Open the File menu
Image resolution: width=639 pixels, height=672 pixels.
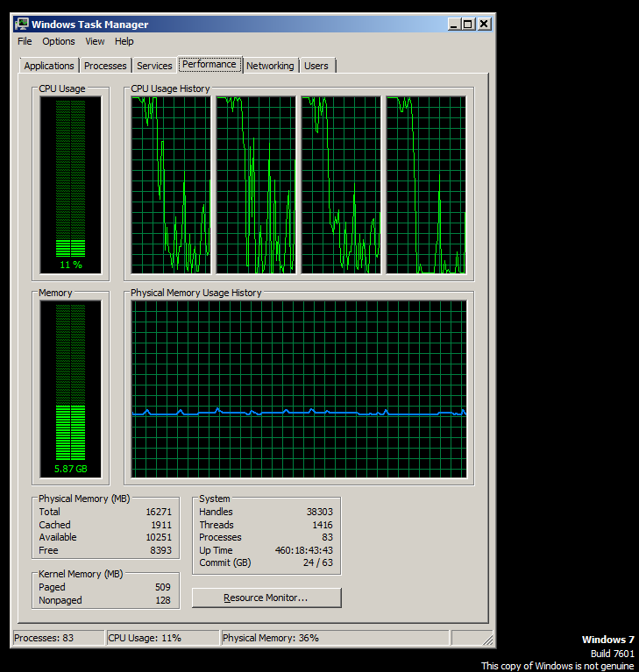coord(25,41)
